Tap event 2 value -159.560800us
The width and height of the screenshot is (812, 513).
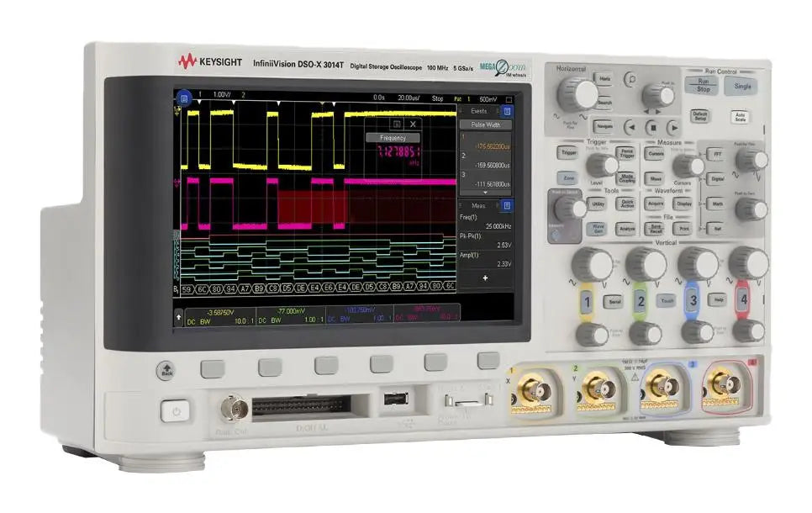pyautogui.click(x=492, y=166)
